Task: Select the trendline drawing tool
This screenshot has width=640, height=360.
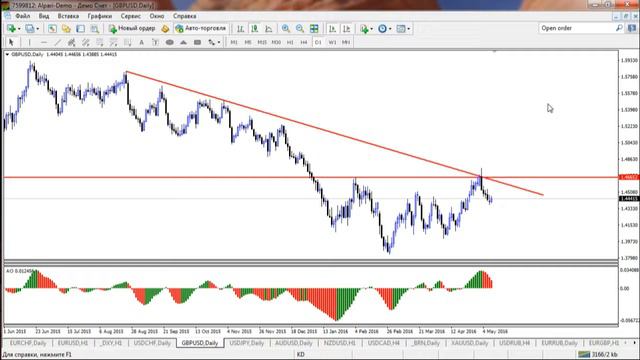Action: 58,42
